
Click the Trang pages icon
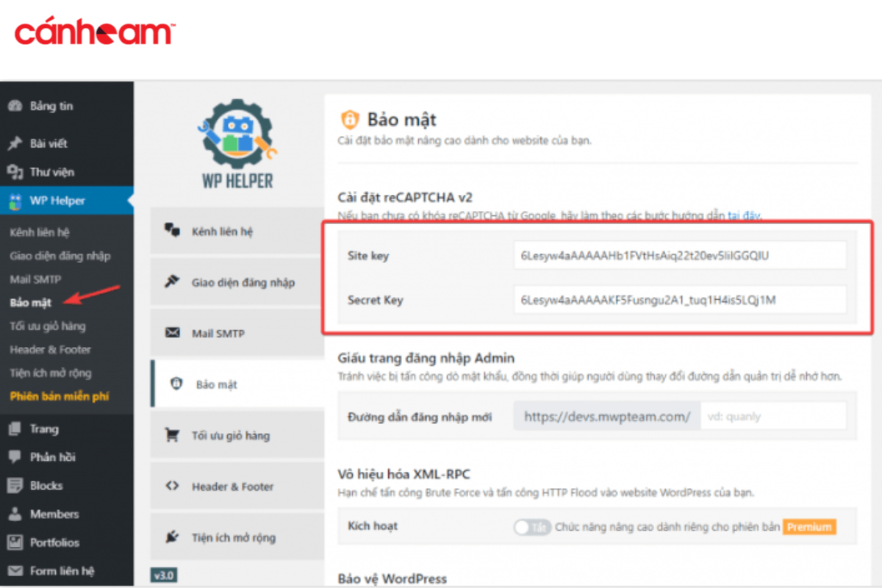(x=15, y=429)
